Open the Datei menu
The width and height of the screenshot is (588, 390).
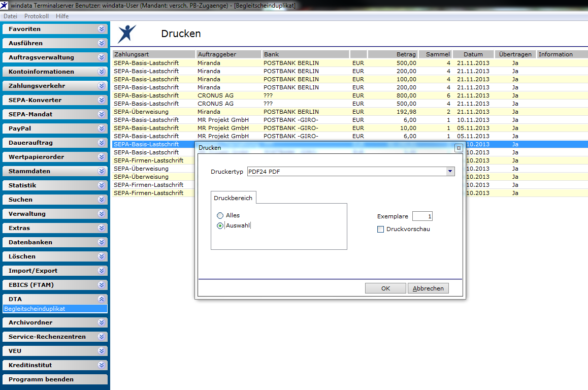pyautogui.click(x=11, y=16)
